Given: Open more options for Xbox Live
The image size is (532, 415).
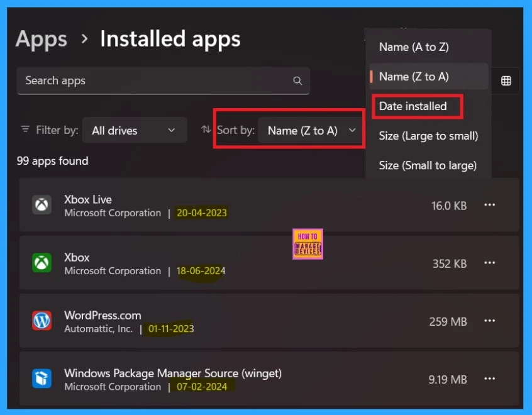Looking at the screenshot, I should point(490,205).
